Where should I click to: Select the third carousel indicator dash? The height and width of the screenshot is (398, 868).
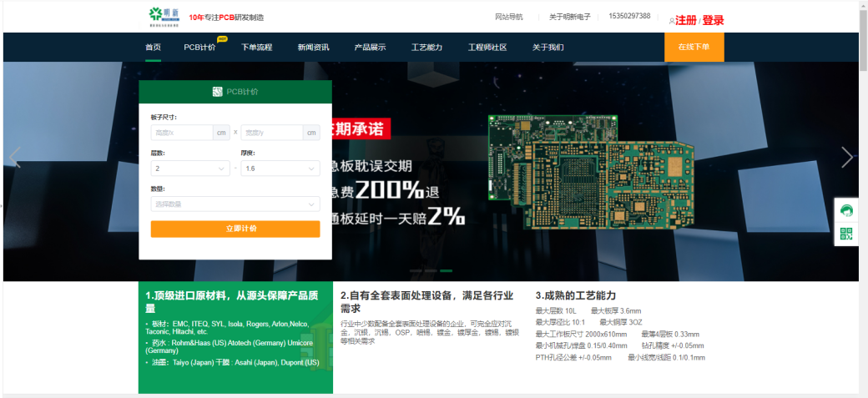[x=446, y=271]
